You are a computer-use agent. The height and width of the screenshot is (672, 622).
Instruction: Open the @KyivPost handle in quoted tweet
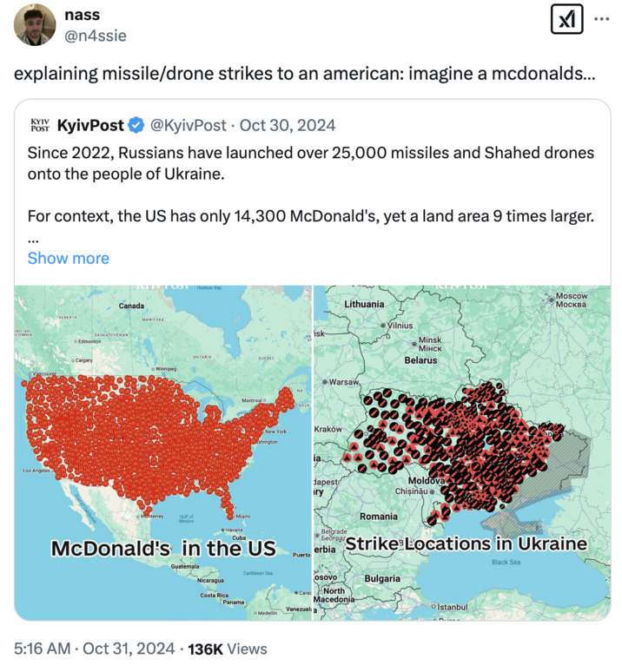[188, 126]
